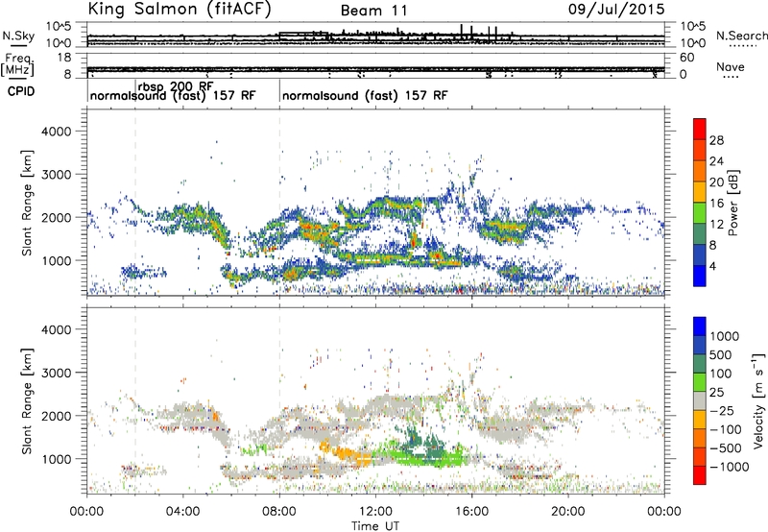
Task: Click the '12:00' time axis label
Action: [x=375, y=512]
